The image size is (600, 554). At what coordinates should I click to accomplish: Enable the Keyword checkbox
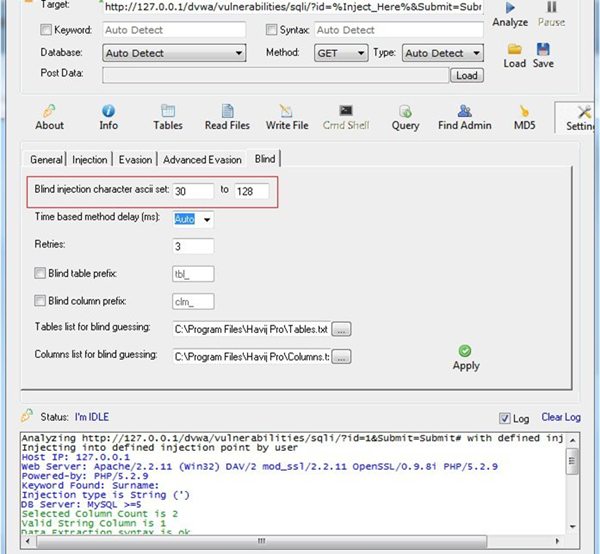pyautogui.click(x=44, y=31)
